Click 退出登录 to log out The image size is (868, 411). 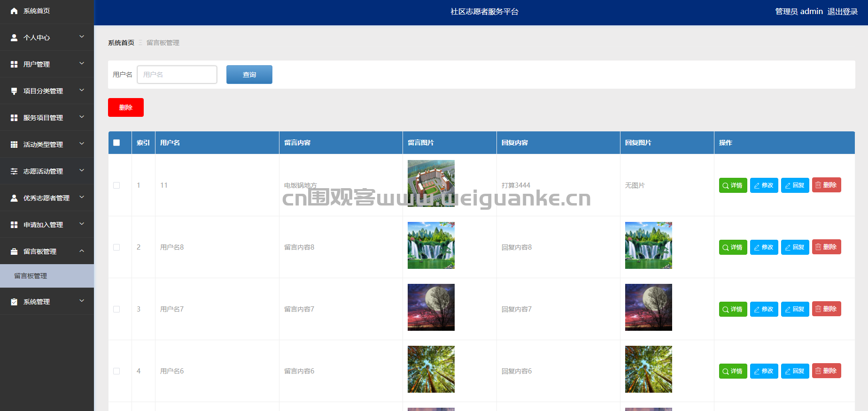(842, 12)
